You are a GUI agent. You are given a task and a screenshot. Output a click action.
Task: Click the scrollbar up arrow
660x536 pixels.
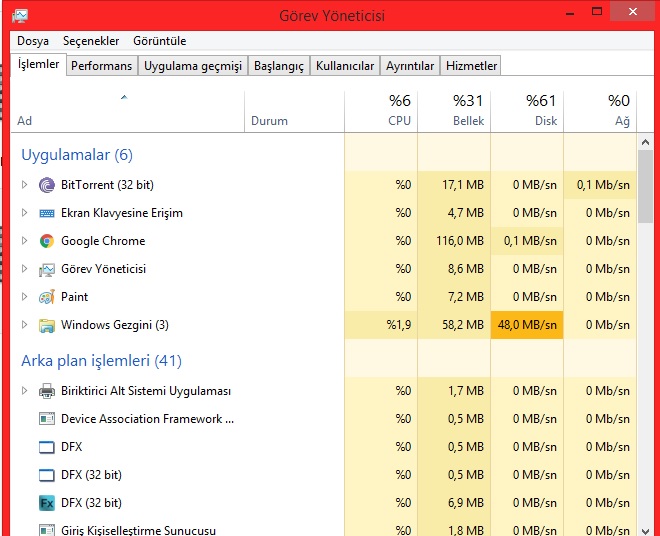point(645,142)
